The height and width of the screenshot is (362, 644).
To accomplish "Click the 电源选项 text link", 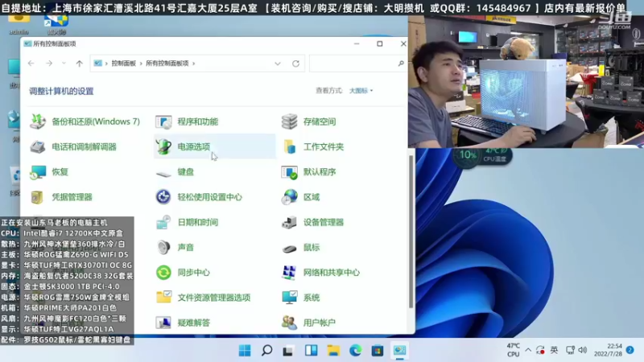I will [x=194, y=146].
